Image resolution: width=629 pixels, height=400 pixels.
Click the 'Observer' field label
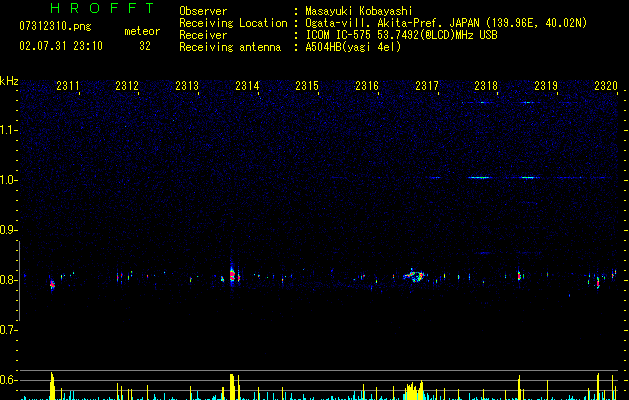click(203, 11)
